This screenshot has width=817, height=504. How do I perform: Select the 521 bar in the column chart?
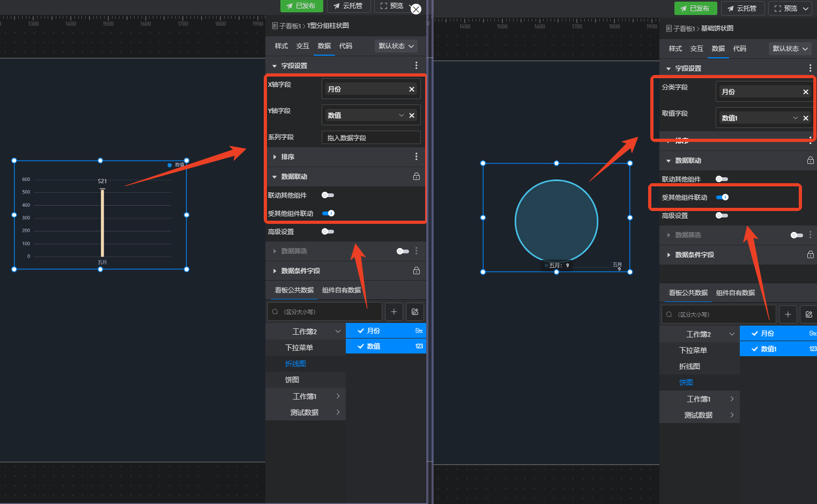[102, 222]
